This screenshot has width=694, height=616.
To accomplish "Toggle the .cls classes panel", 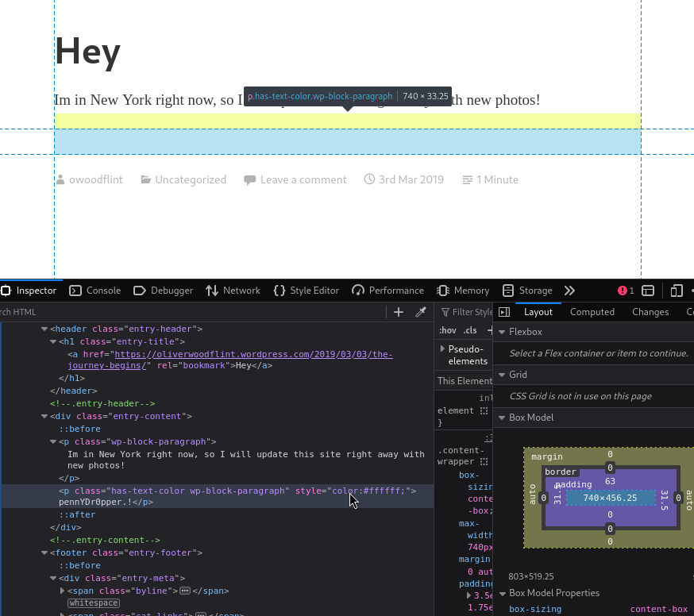I will (x=470, y=330).
